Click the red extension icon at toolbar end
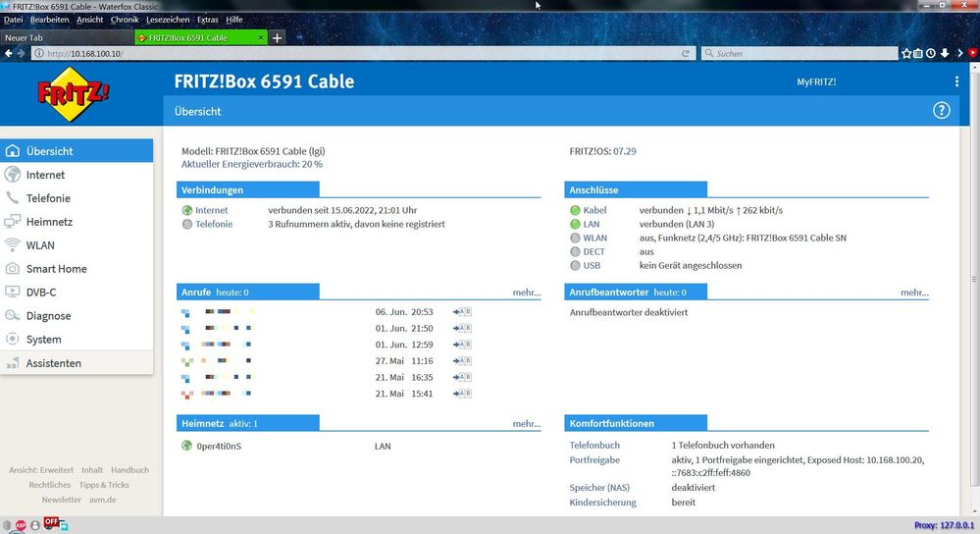 [973, 54]
